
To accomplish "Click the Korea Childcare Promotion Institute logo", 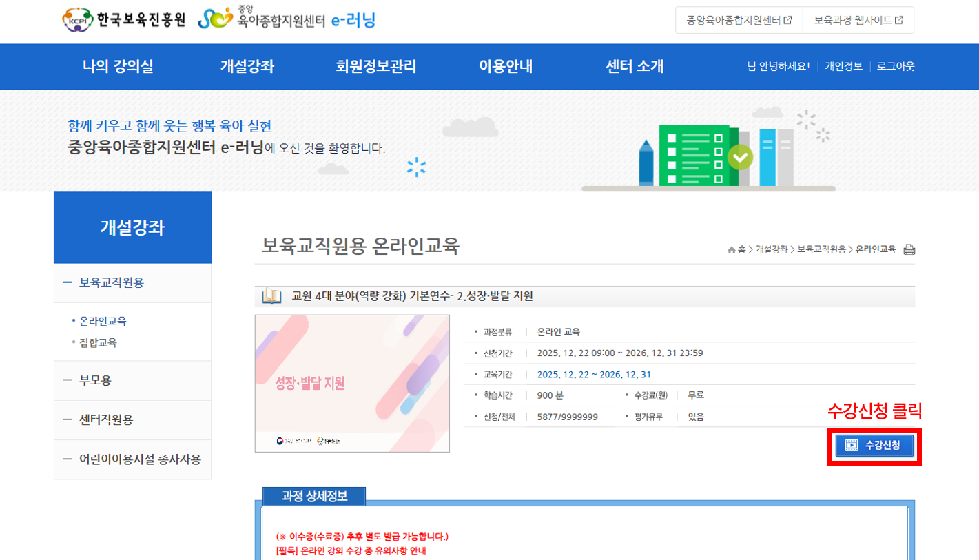I will tap(125, 20).
